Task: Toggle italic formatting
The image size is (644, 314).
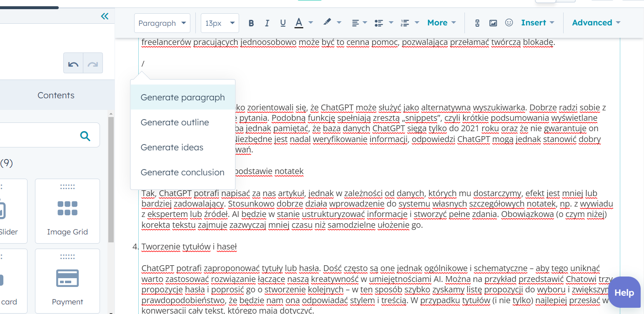Action: click(x=267, y=23)
